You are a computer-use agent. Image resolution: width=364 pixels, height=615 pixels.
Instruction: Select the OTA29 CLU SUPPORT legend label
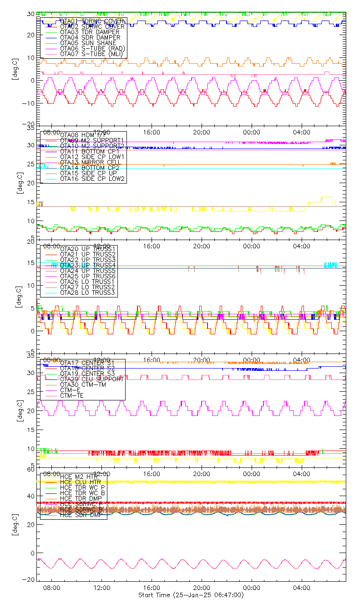tap(92, 379)
